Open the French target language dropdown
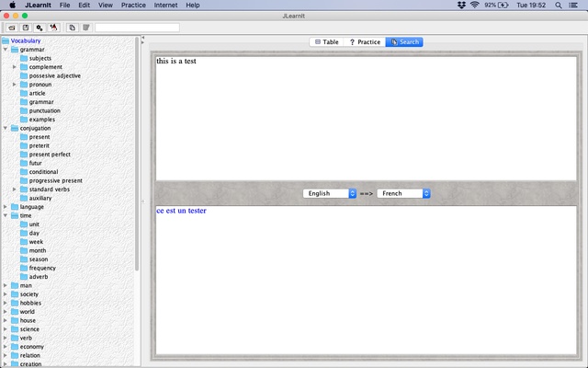The width and height of the screenshot is (588, 368). (x=403, y=193)
